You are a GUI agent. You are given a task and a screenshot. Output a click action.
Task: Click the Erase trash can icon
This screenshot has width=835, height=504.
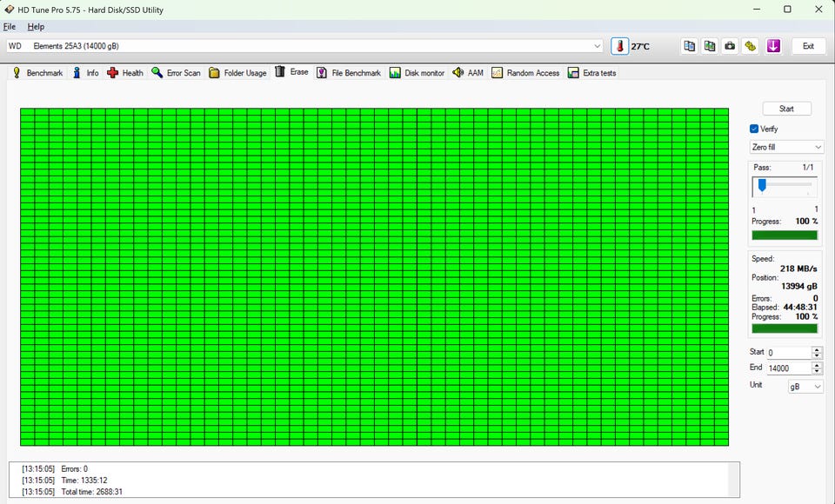point(280,71)
